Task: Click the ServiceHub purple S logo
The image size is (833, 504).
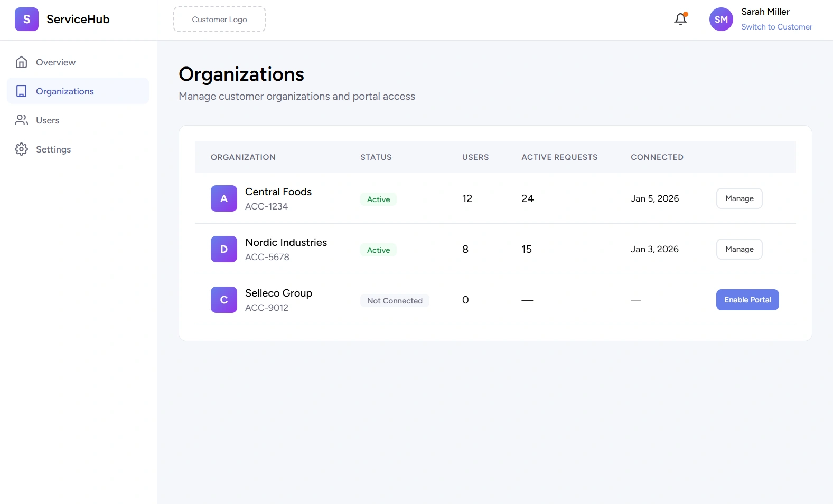Action: click(x=26, y=20)
